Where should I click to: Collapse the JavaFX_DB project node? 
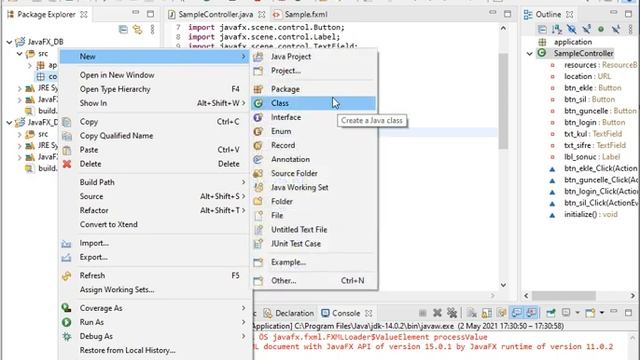tap(9, 42)
